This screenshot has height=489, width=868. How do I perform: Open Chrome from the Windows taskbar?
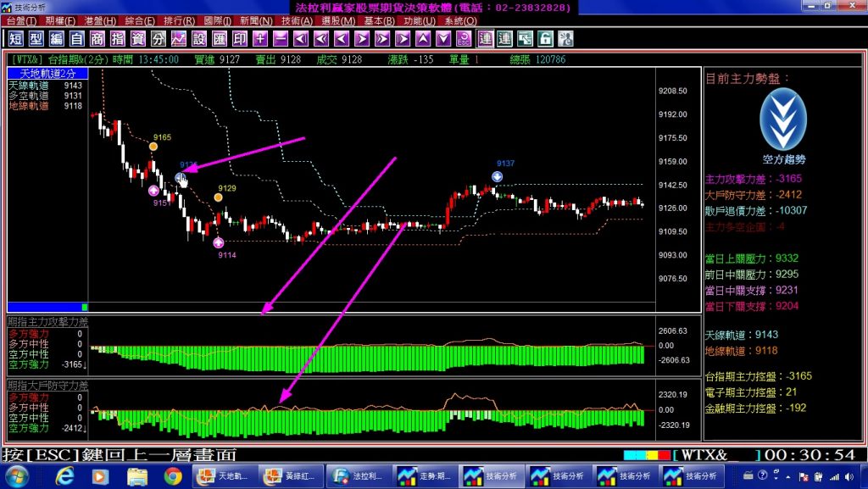[173, 476]
